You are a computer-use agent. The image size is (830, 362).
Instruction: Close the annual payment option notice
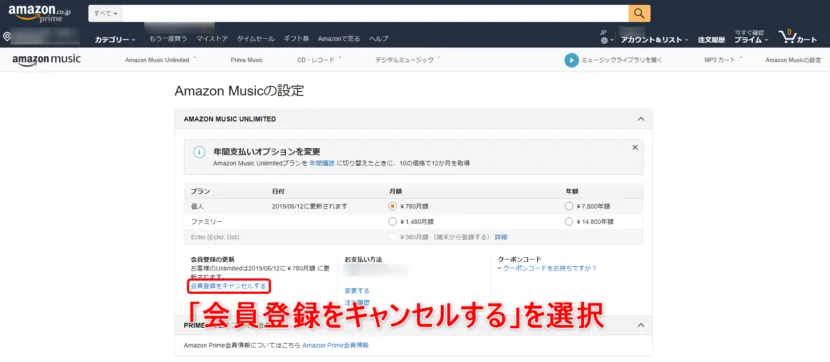click(x=635, y=148)
